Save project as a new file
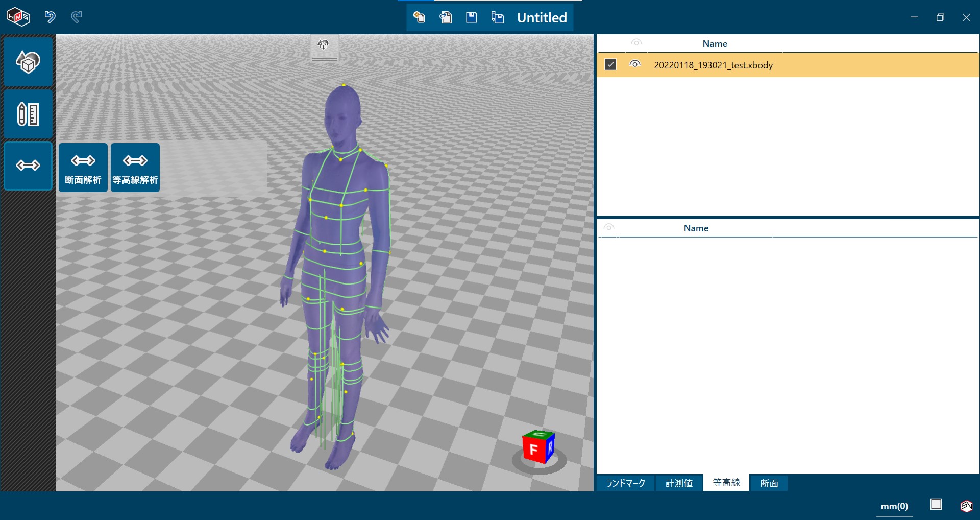Screen dimensions: 980x520 pyautogui.click(x=498, y=17)
